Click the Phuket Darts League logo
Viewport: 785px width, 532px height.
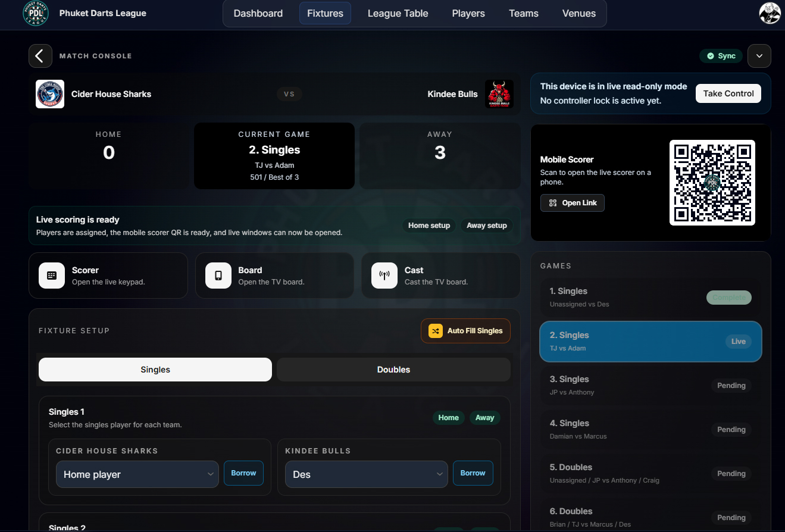coord(36,13)
